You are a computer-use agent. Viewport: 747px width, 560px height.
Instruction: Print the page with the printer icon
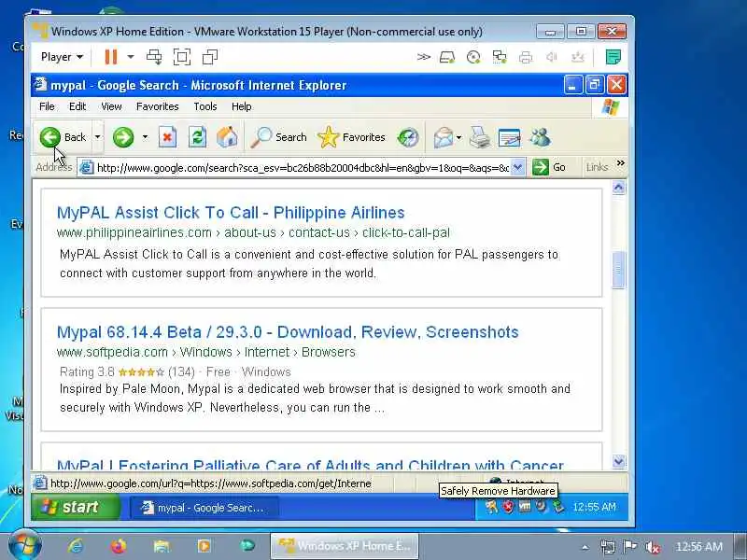[480, 137]
